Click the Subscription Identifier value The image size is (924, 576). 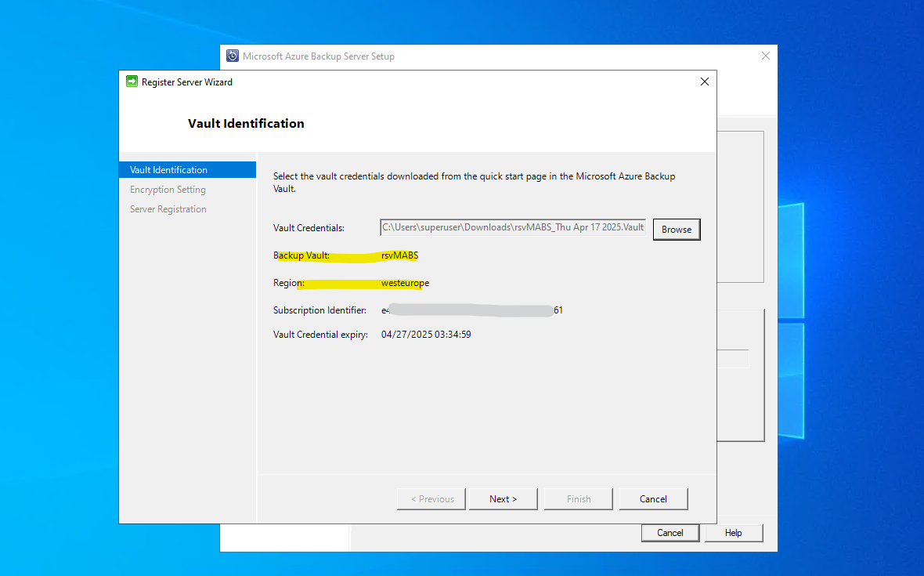(x=472, y=310)
